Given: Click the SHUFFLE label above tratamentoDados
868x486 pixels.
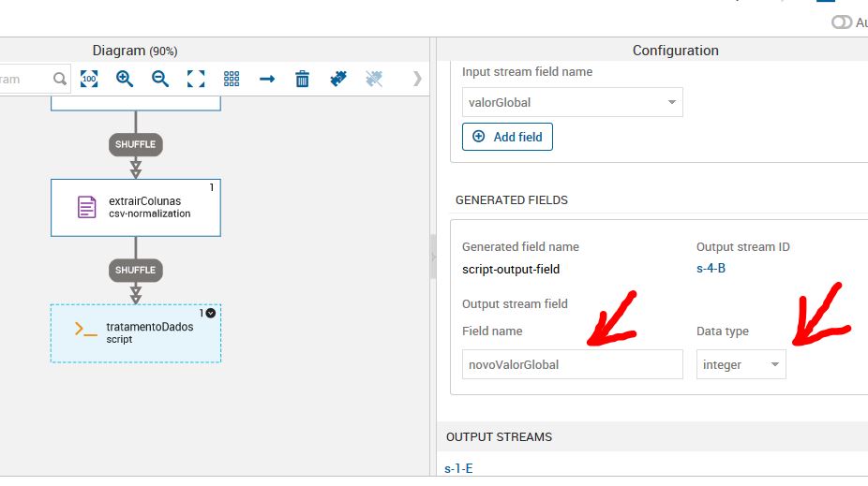Looking at the screenshot, I should click(135, 270).
